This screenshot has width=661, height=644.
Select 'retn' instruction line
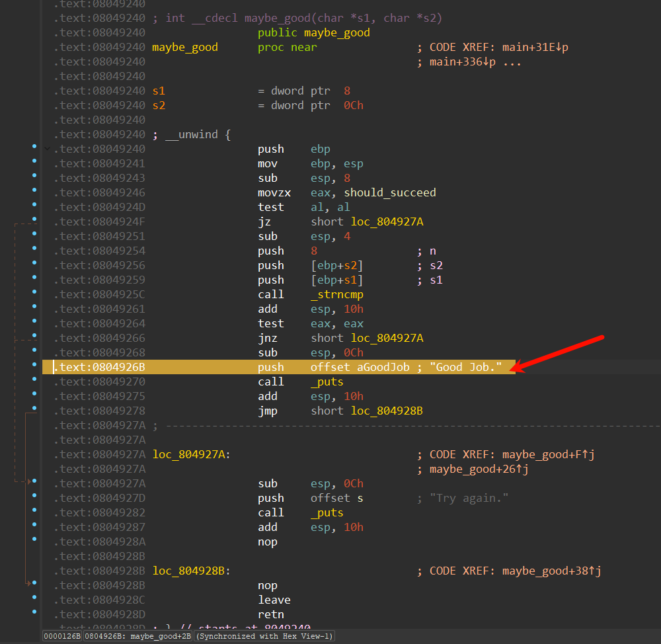271,614
